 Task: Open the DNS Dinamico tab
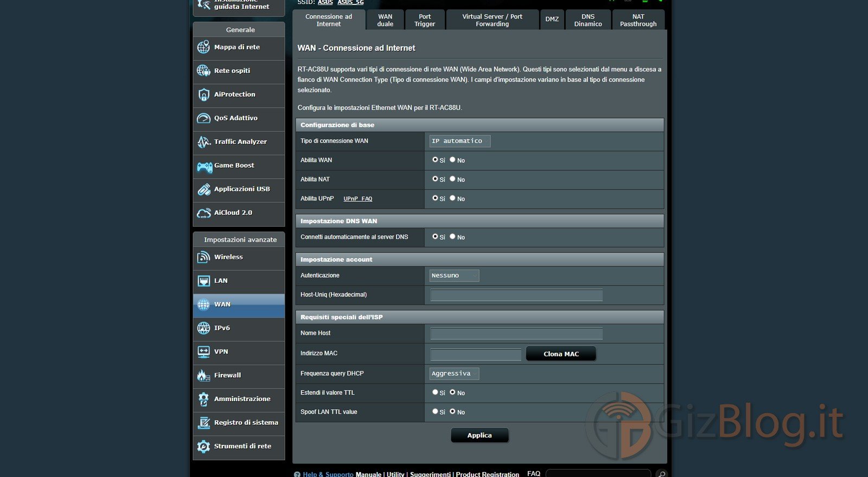[588, 20]
